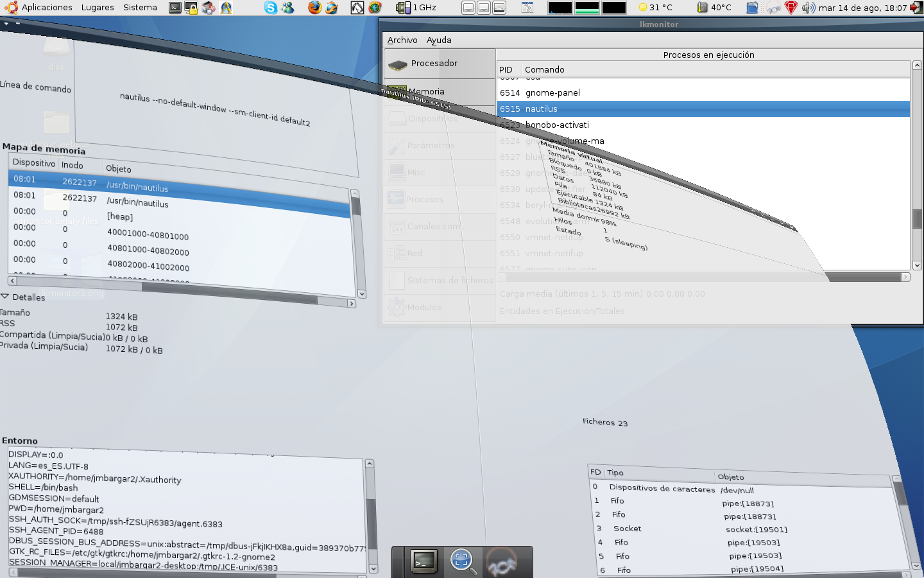Launch Firefox from the top panel

point(314,8)
